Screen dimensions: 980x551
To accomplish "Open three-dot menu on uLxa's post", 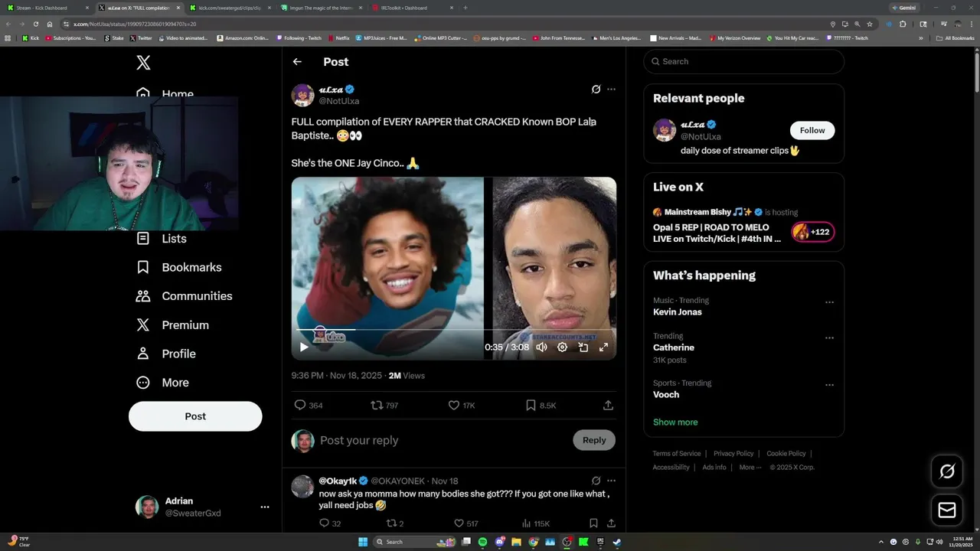I will (611, 90).
